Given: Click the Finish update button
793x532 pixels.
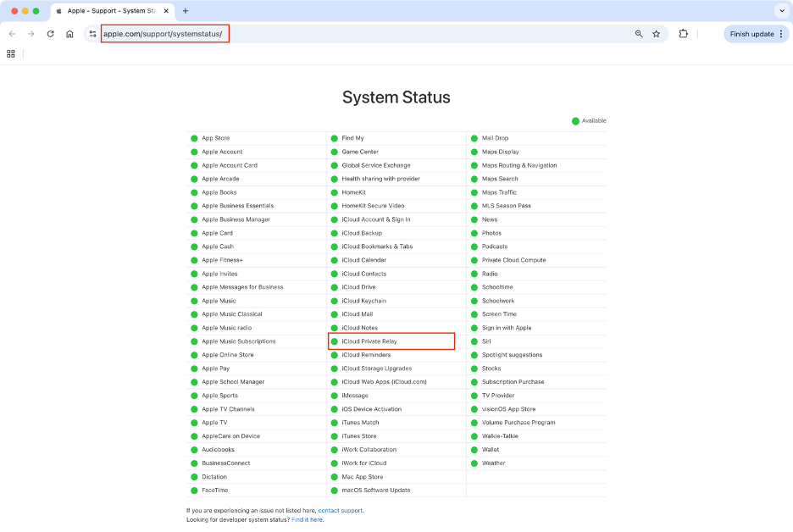Looking at the screenshot, I should coord(752,34).
